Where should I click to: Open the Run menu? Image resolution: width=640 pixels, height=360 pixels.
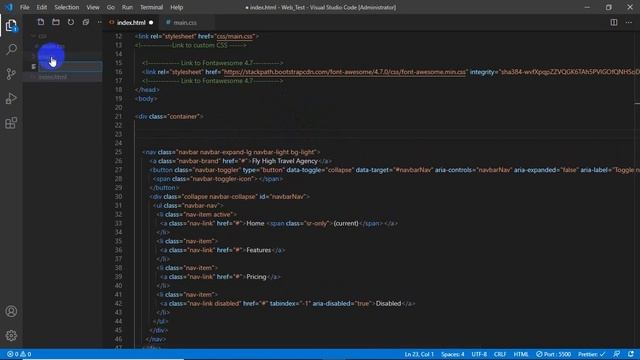click(x=127, y=7)
